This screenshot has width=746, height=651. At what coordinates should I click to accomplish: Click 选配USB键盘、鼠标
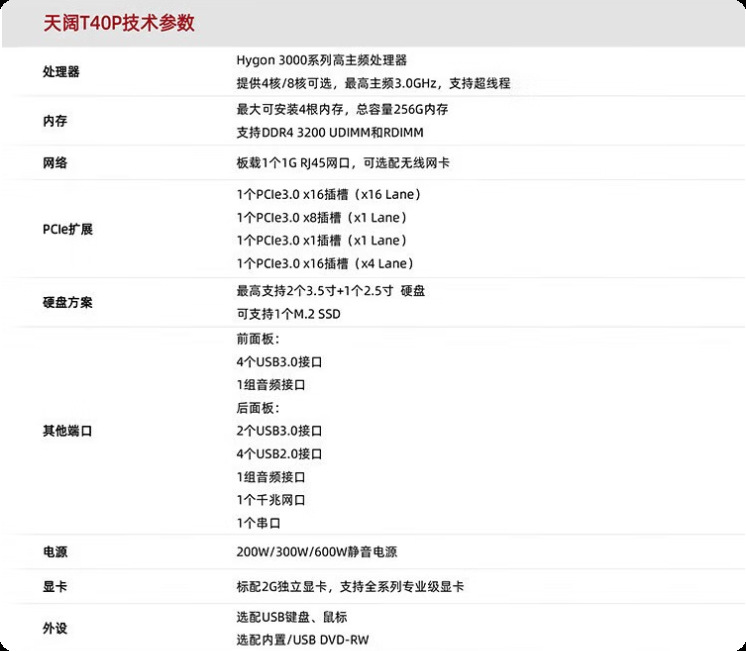tap(292, 617)
